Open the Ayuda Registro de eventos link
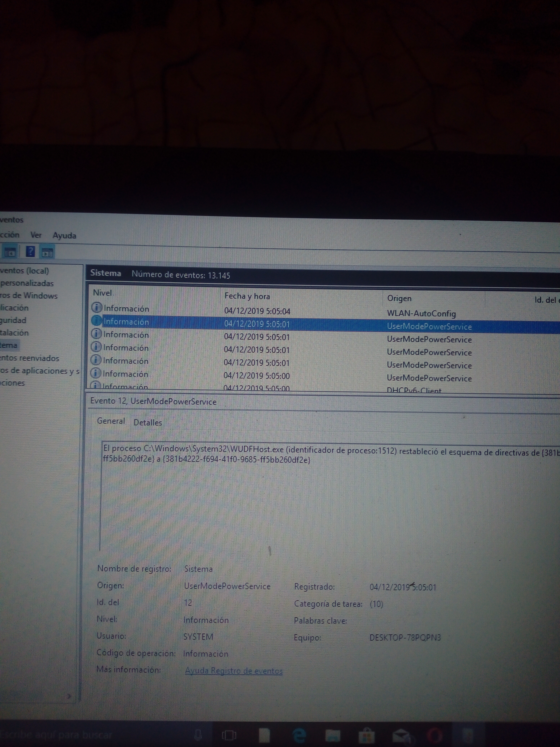Image resolution: width=560 pixels, height=747 pixels. click(234, 671)
